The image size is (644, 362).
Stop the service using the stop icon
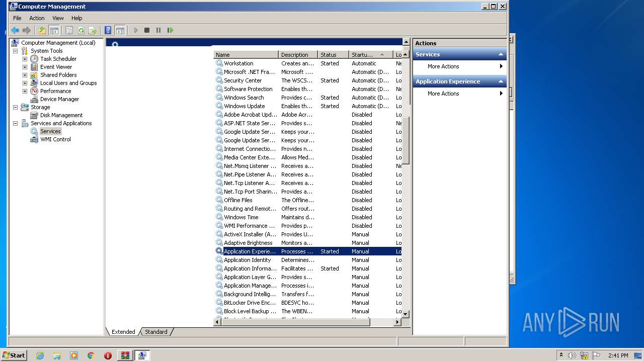(x=147, y=30)
